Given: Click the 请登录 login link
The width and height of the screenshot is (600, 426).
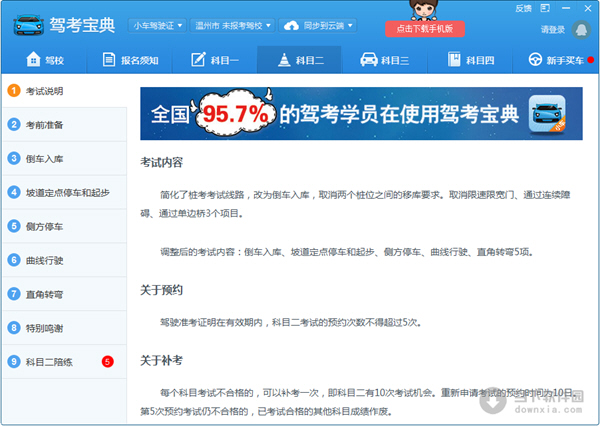Looking at the screenshot, I should (x=553, y=29).
